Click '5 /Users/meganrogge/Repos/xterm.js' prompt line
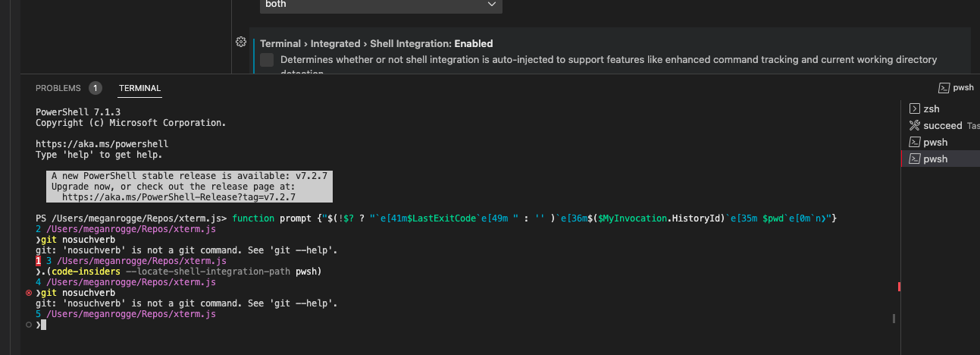 click(126, 314)
